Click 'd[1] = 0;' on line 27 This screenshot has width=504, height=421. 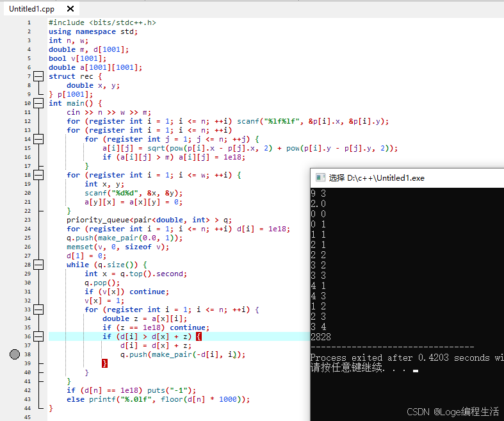[x=86, y=256]
